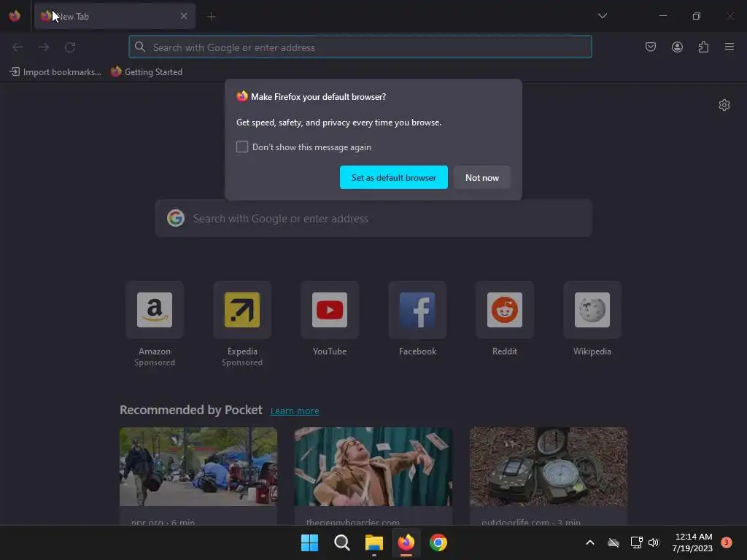Open the Extensions puzzle icon
Image resolution: width=747 pixels, height=560 pixels.
[x=703, y=47]
